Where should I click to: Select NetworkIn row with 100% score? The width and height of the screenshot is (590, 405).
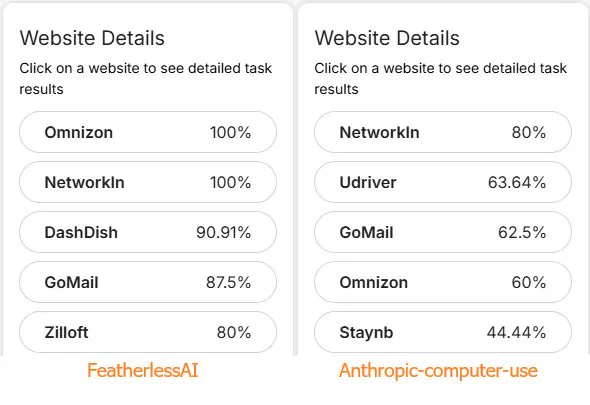[148, 182]
